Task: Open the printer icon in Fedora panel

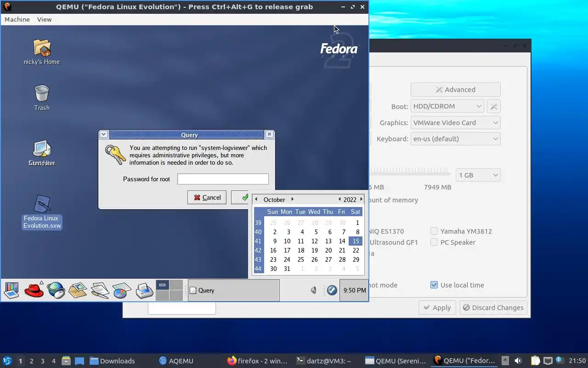Action: pos(144,290)
